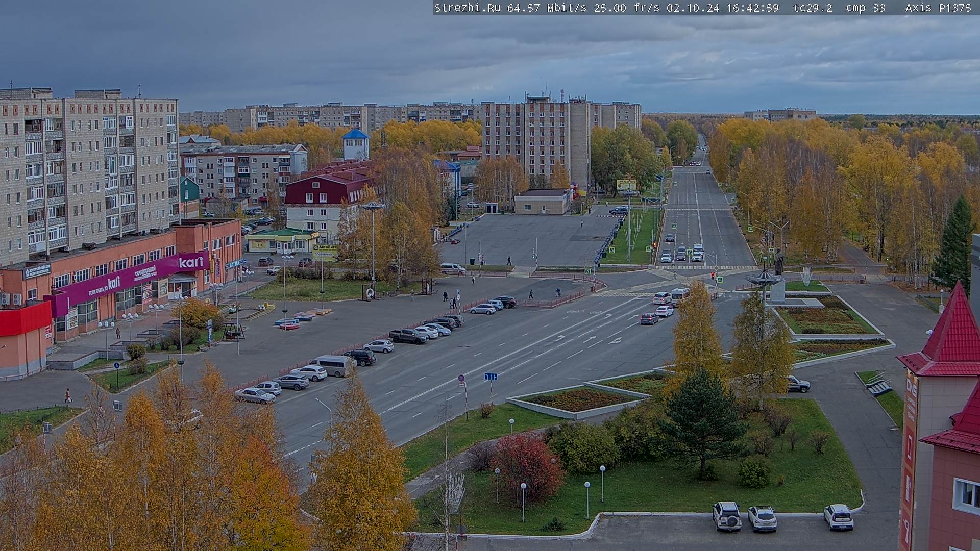Click the Strezhi.Ru overlay label

coord(467,8)
